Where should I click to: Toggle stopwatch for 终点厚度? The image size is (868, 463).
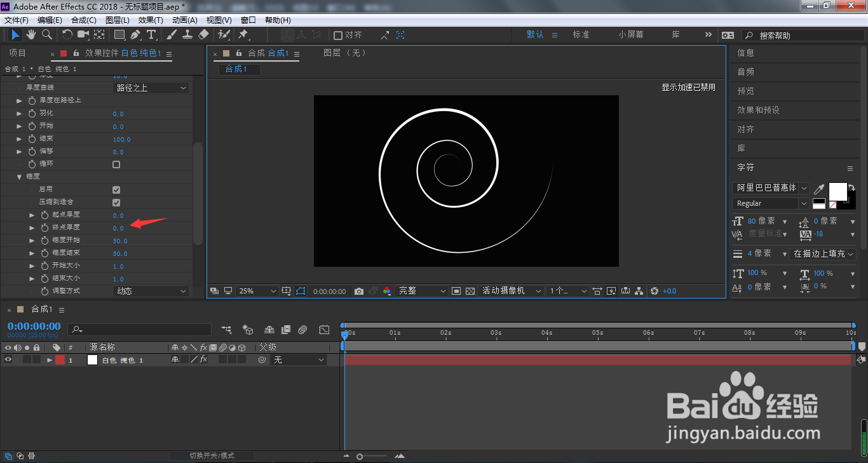point(44,228)
